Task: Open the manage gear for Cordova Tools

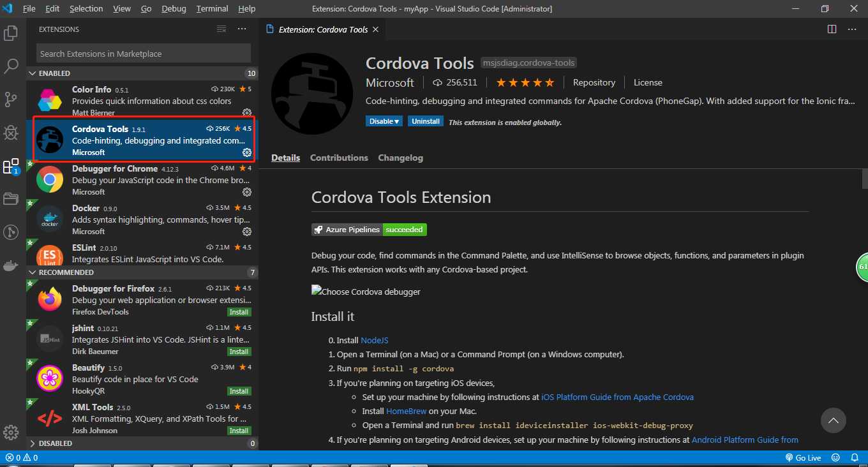Action: pos(247,152)
